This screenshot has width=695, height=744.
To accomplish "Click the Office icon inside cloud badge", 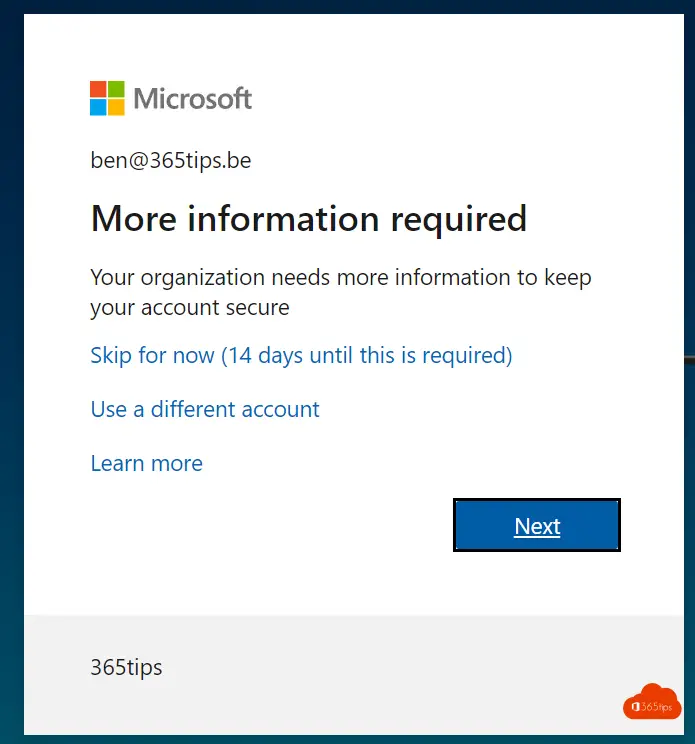I will click(636, 707).
